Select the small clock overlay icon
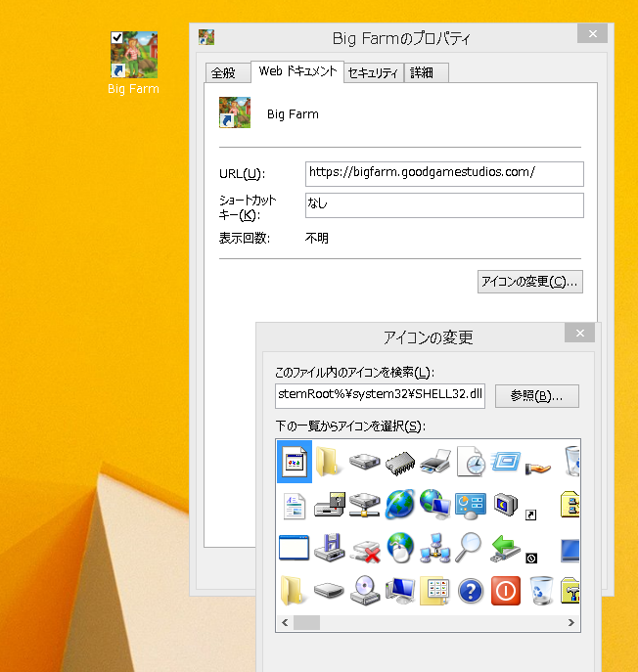638x672 pixels. [531, 558]
